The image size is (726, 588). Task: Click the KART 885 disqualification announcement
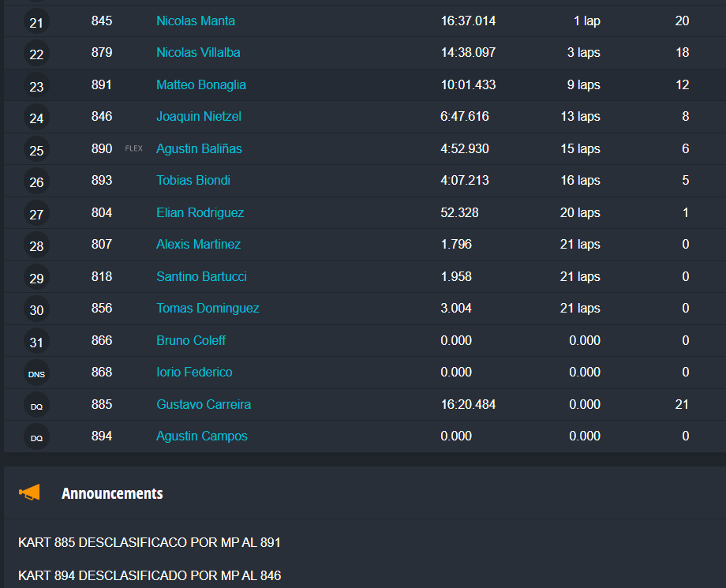coord(149,542)
